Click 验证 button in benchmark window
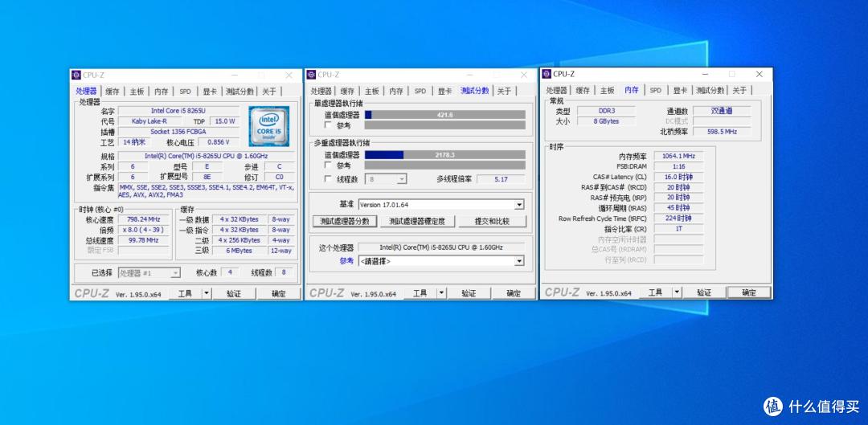 click(469, 293)
